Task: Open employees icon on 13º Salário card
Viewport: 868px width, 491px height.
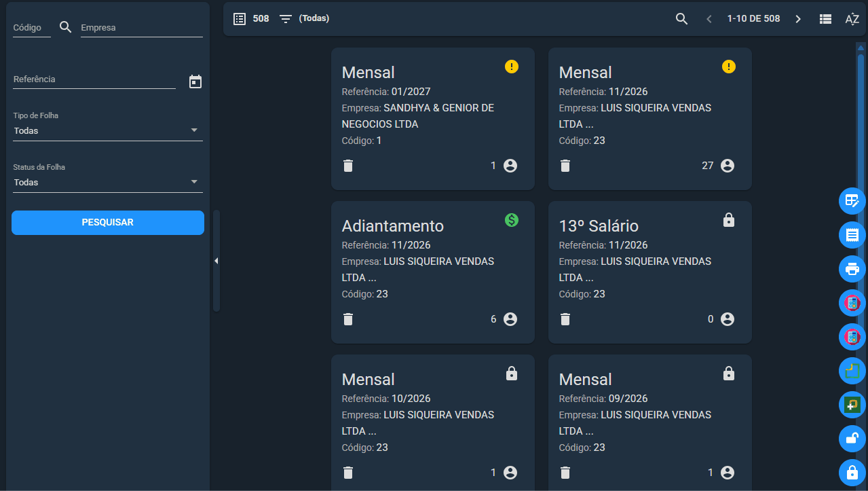Action: coord(728,319)
